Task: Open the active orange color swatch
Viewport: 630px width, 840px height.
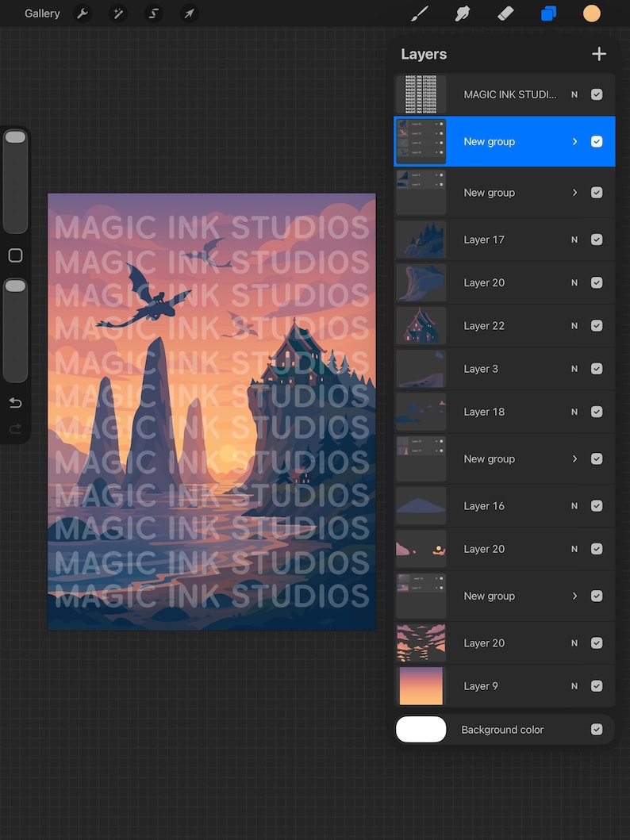Action: click(591, 13)
